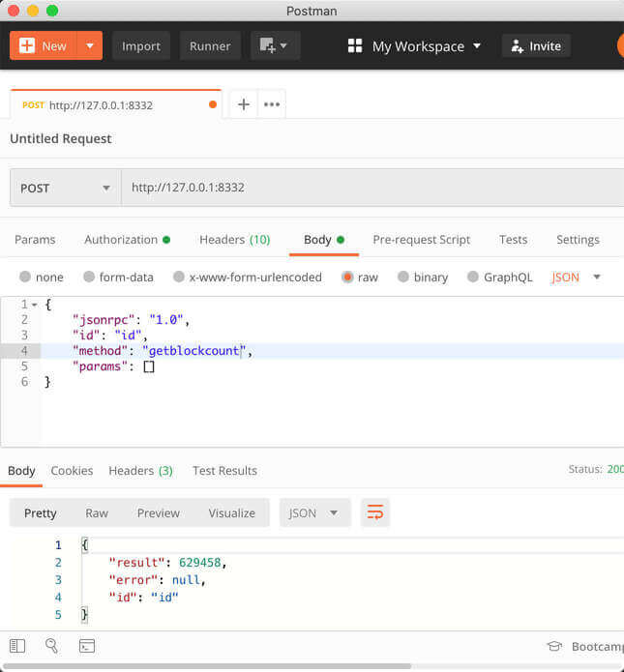This screenshot has height=672, width=624.
Task: Open the POST method dropdown
Action: [65, 188]
